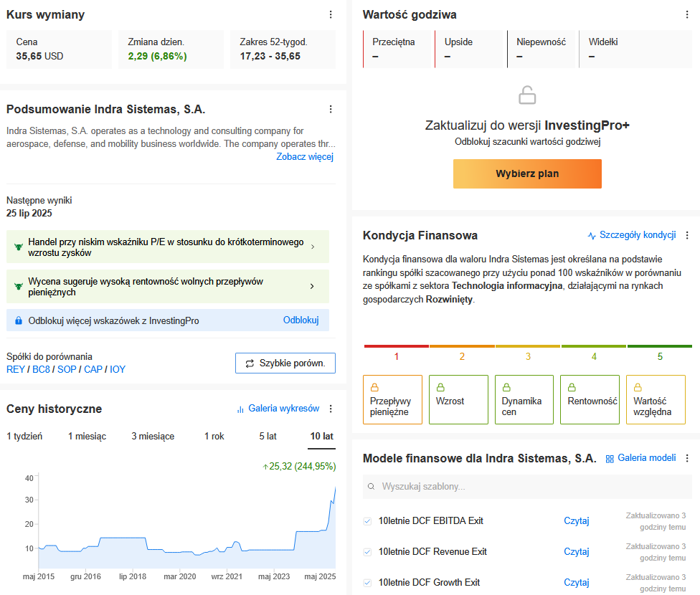Viewport: 700px width, 595px height.
Task: Open the Ceny historyczne three-dot menu
Action: coord(331,409)
